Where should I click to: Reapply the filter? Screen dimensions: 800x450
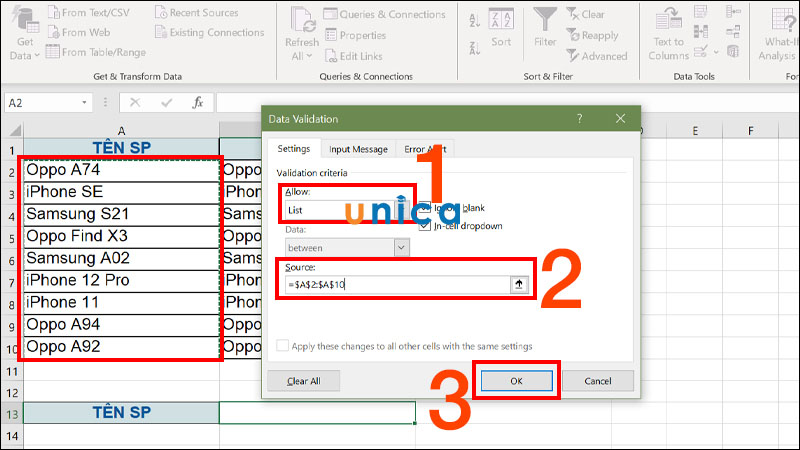(592, 35)
